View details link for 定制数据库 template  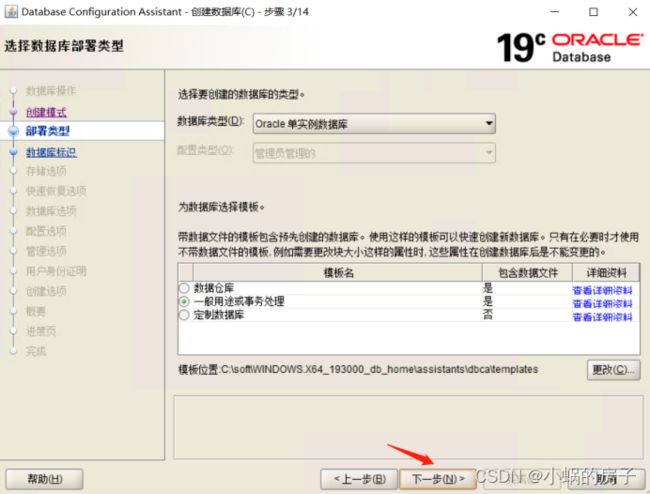tap(602, 317)
